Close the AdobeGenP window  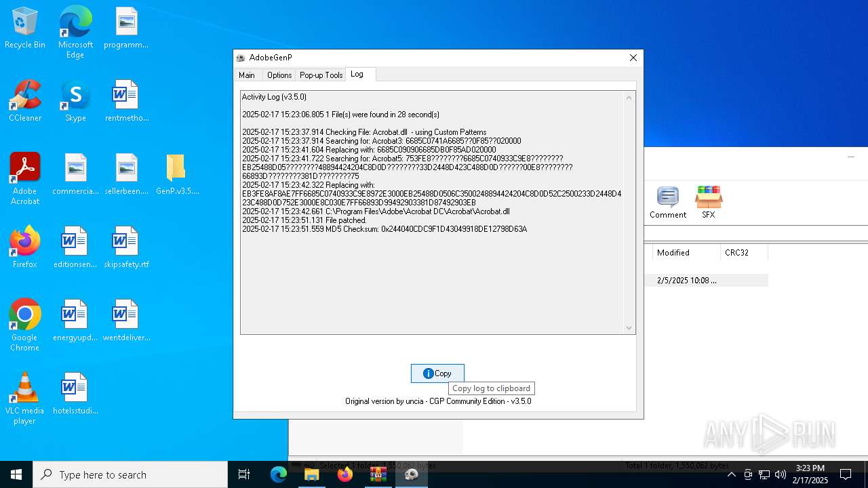(x=633, y=58)
